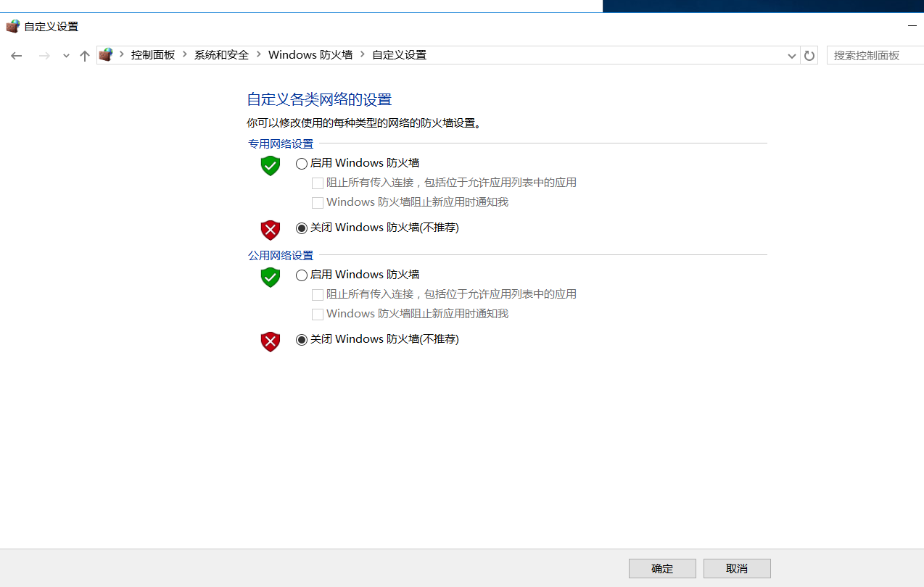This screenshot has width=924, height=587.
Task: Select 启用 Windows 防火墙 under 专用网络设置
Action: click(302, 164)
